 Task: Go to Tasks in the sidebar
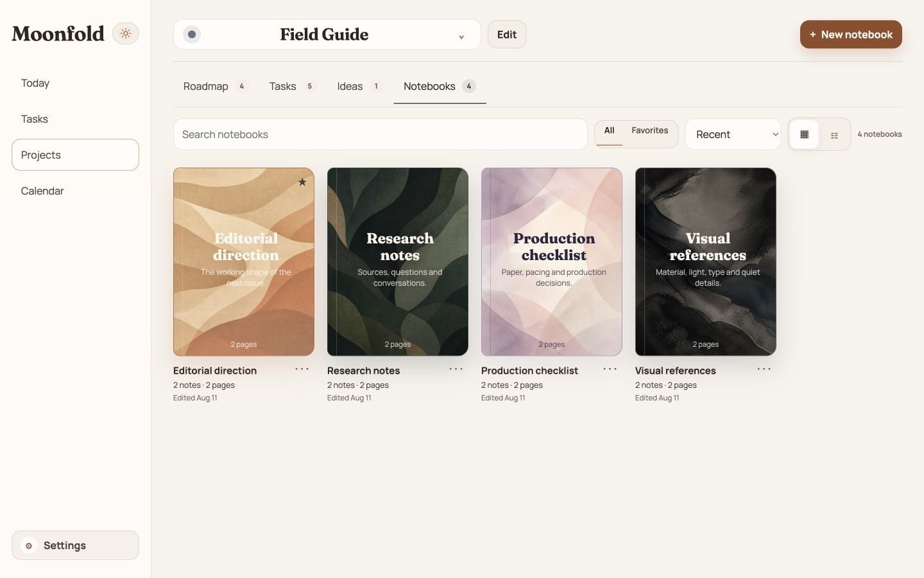click(75, 119)
